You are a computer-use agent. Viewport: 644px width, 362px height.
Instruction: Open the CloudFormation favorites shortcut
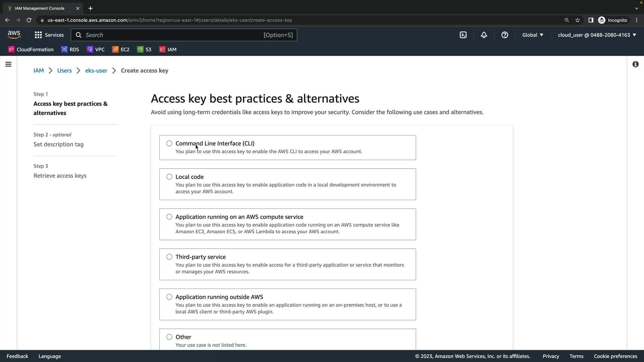tap(31, 49)
